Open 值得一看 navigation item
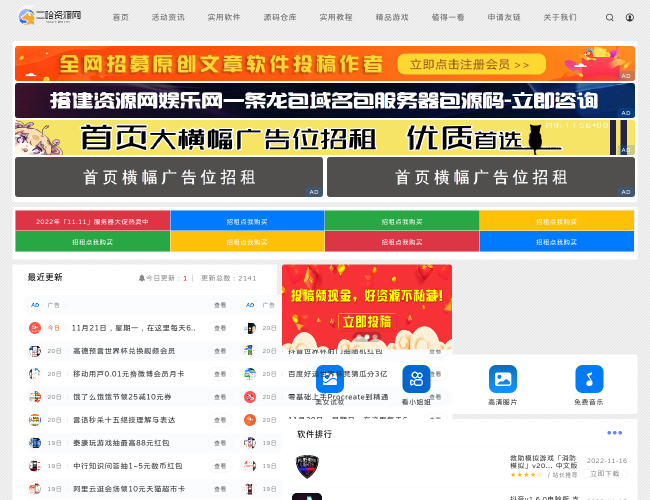 tap(448, 17)
